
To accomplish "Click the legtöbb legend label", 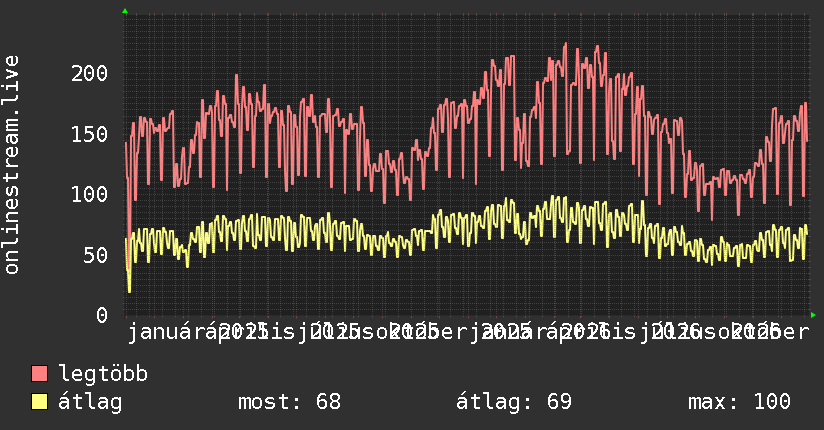I will [103, 374].
